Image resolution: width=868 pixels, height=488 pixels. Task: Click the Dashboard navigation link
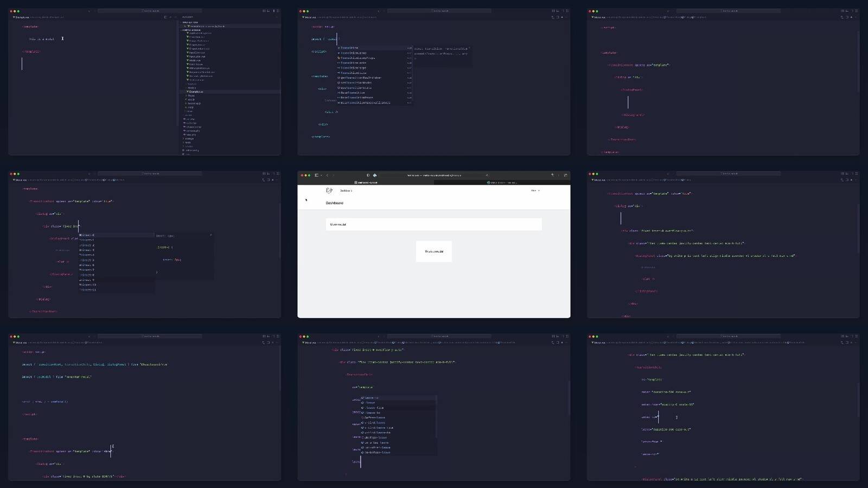(346, 191)
